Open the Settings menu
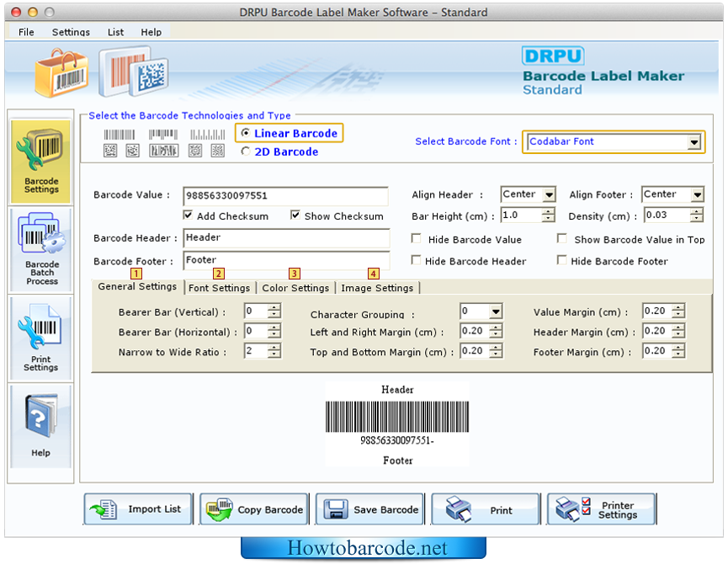 (x=71, y=32)
